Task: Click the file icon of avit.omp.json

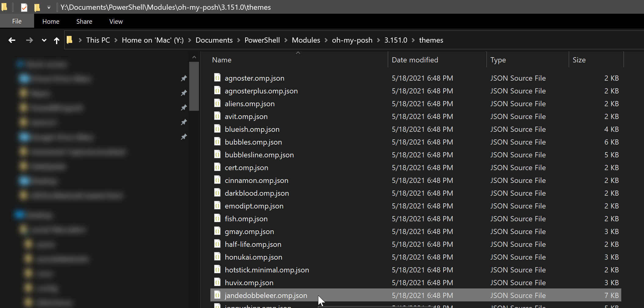Action: coord(217,116)
